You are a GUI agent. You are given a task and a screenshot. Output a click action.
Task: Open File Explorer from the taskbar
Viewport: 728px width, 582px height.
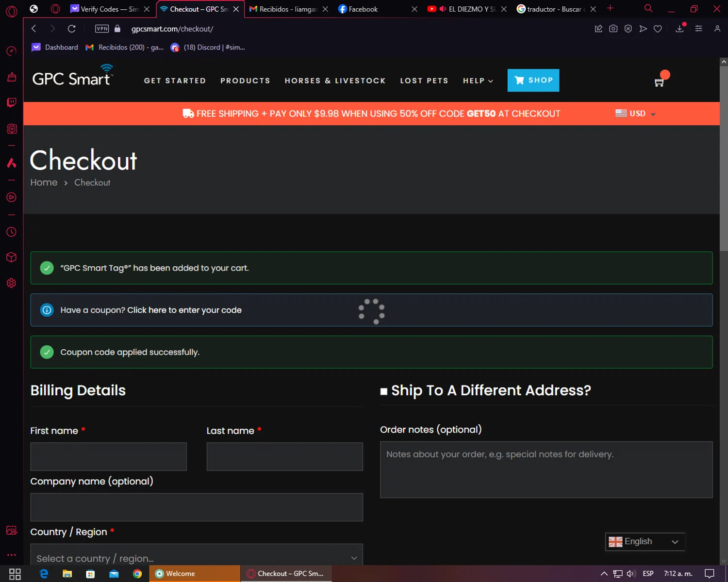[67, 574]
